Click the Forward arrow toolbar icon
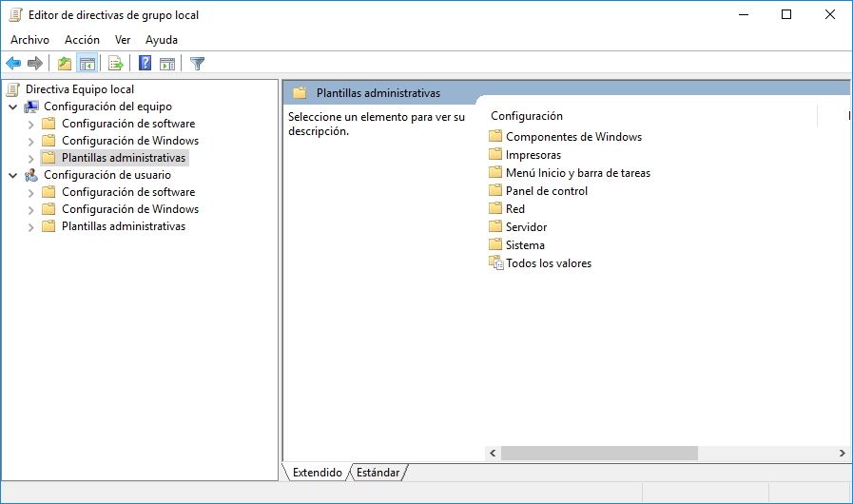The height and width of the screenshot is (504, 853). pos(35,63)
